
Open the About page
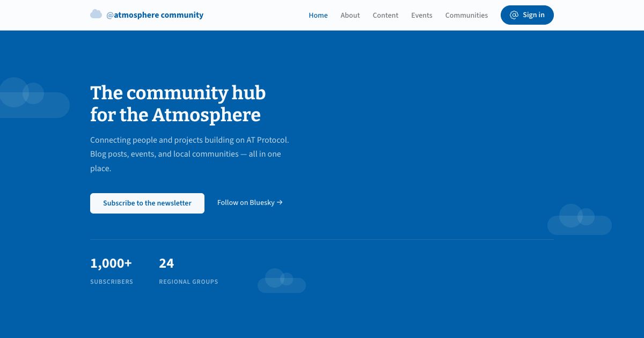[350, 15]
